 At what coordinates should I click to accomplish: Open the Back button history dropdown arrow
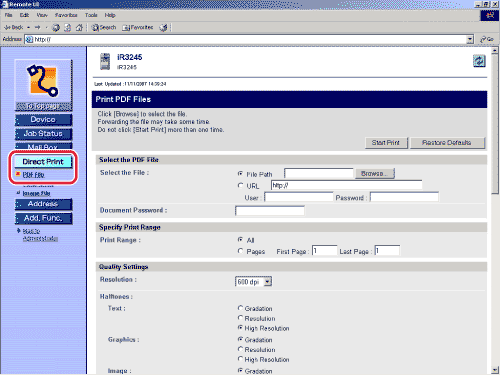tap(28, 27)
